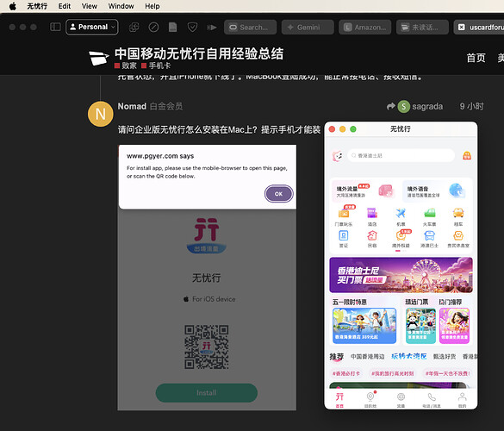Switch to the Amazon... browser tab

(x=364, y=28)
